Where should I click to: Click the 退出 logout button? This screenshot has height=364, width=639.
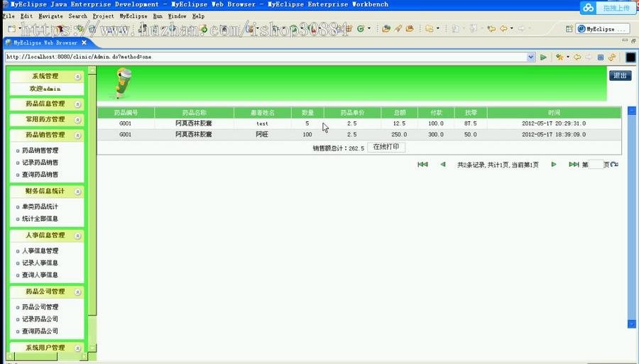point(621,75)
